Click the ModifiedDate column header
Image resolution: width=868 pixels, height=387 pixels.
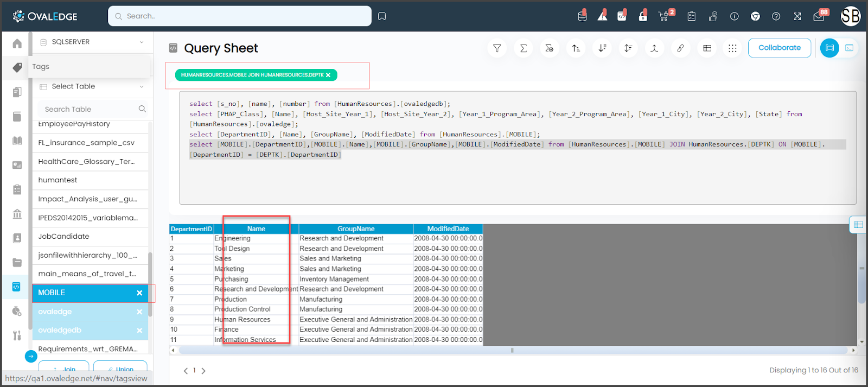(448, 229)
